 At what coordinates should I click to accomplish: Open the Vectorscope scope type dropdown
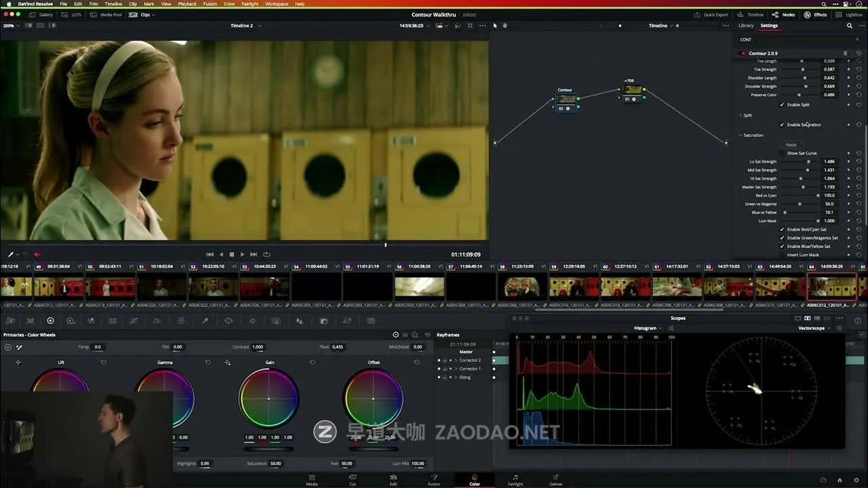click(815, 328)
